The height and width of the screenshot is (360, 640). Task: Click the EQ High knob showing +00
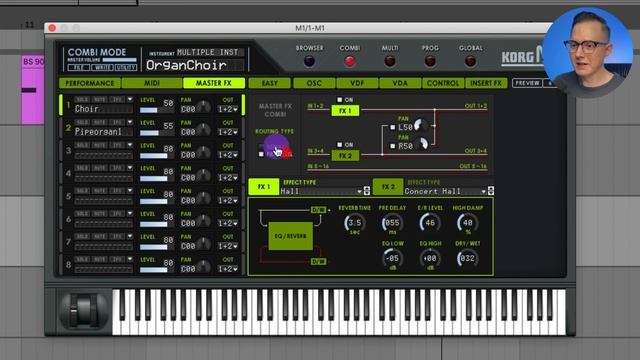pos(429,258)
